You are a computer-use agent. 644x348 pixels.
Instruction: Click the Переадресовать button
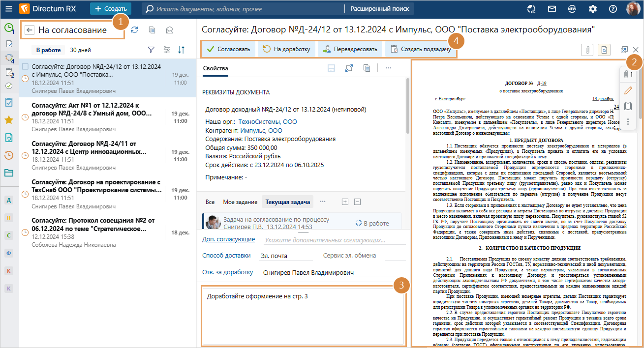point(350,49)
